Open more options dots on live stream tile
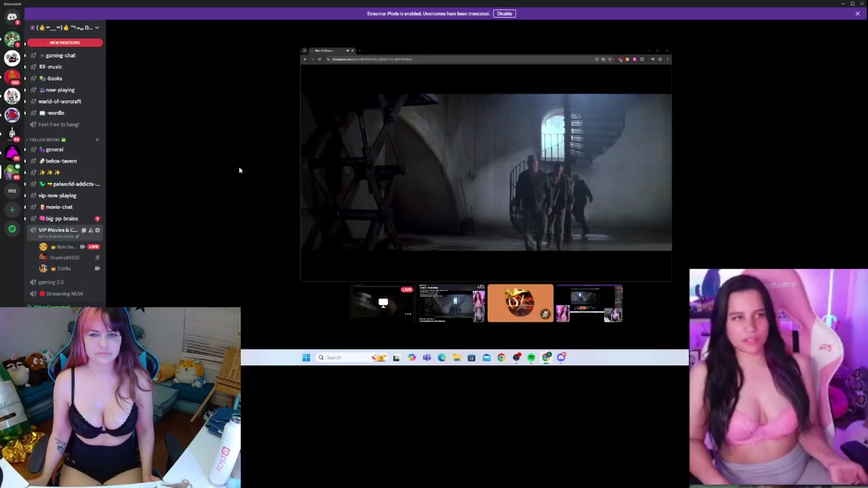868x488 pixels. 408,314
